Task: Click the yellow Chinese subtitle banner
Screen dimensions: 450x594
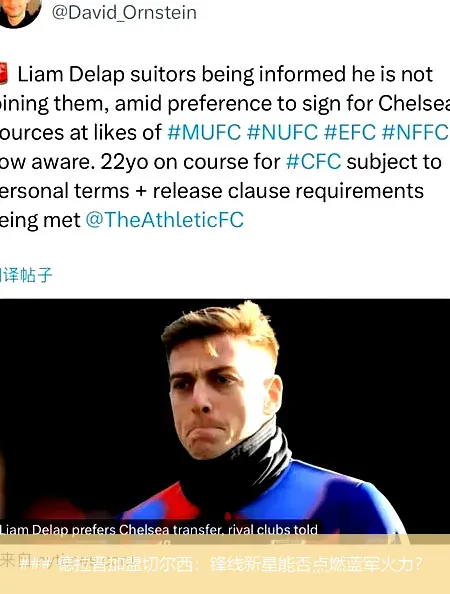Action: point(225,564)
